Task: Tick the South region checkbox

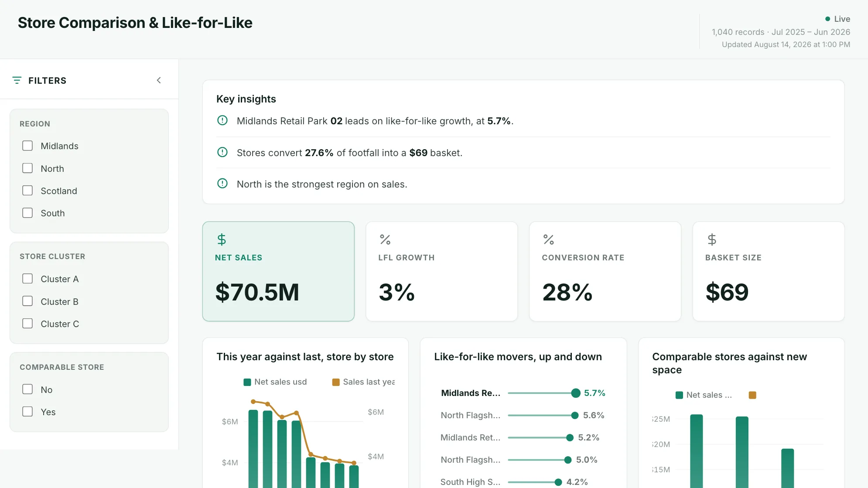Action: [x=27, y=213]
